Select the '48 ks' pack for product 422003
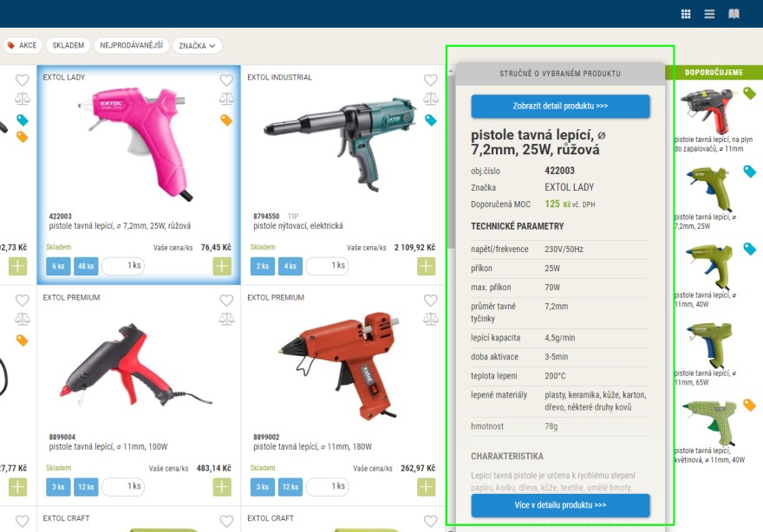The image size is (763, 532). [x=86, y=266]
